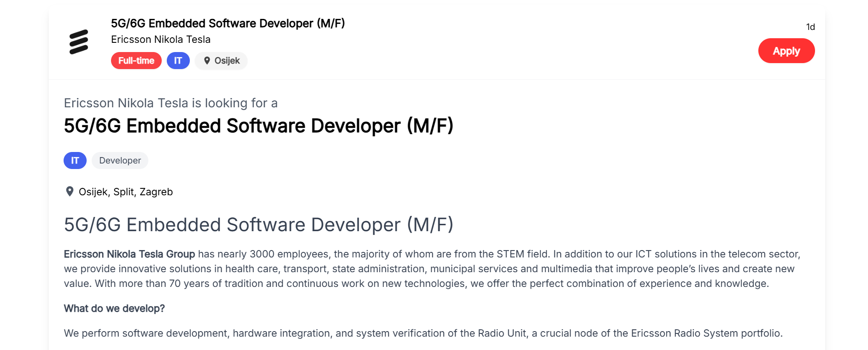Click the IT tag beside Full-time
Image resolution: width=868 pixels, height=350 pixels.
coord(178,61)
